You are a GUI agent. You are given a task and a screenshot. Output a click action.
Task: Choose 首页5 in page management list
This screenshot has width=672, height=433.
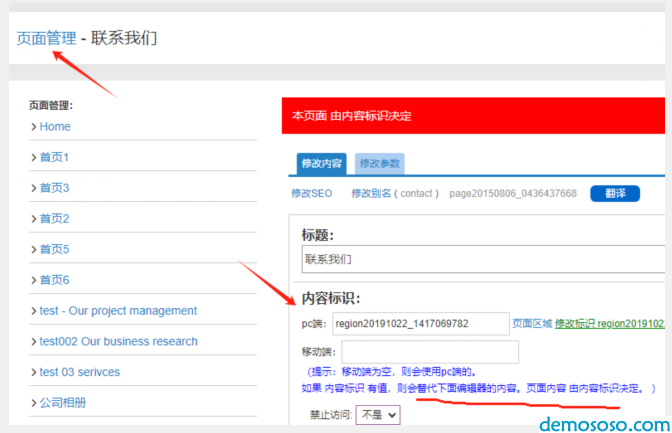point(54,249)
